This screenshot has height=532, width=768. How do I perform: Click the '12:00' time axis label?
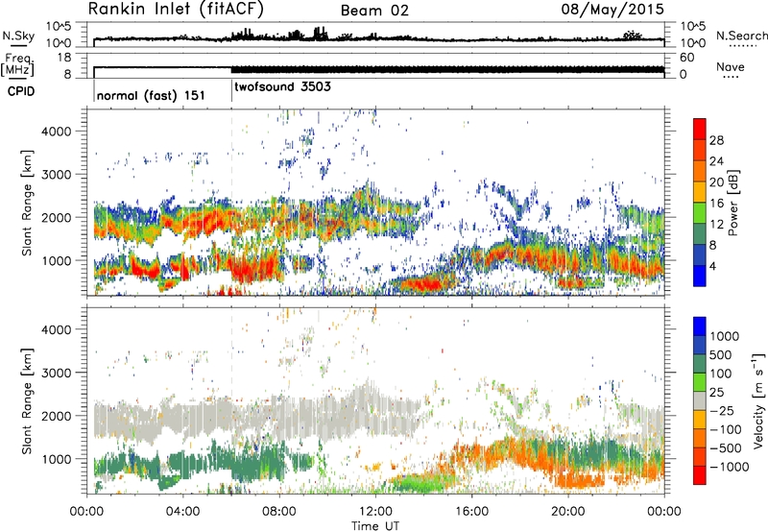[x=375, y=512]
